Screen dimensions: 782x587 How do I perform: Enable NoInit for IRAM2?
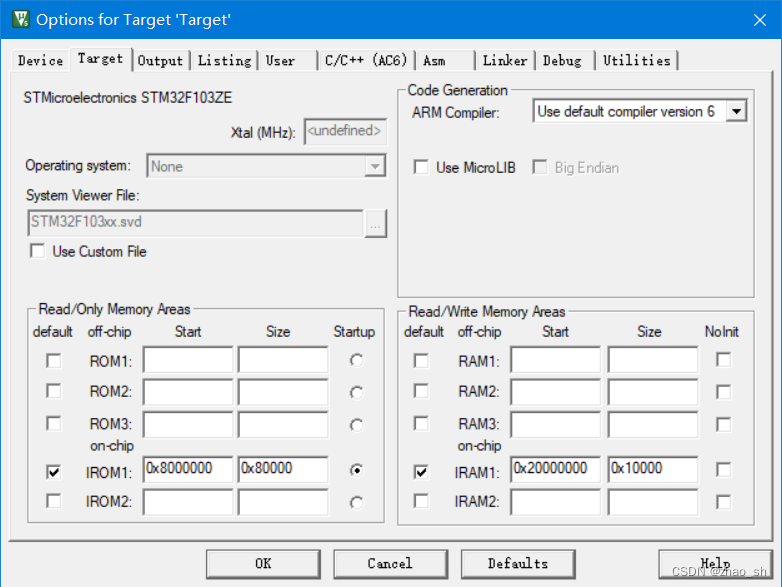coord(723,502)
